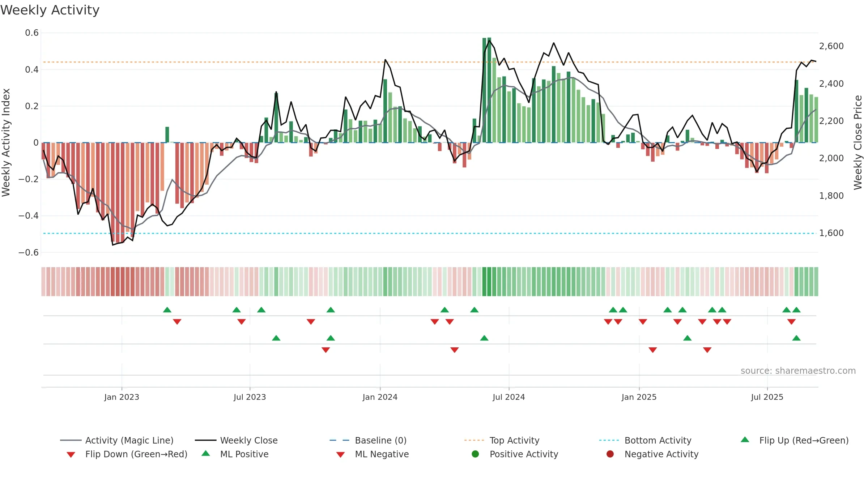The height and width of the screenshot is (488, 868).
Task: Click green triangle icon beside Flip Up legend
Action: 745,440
